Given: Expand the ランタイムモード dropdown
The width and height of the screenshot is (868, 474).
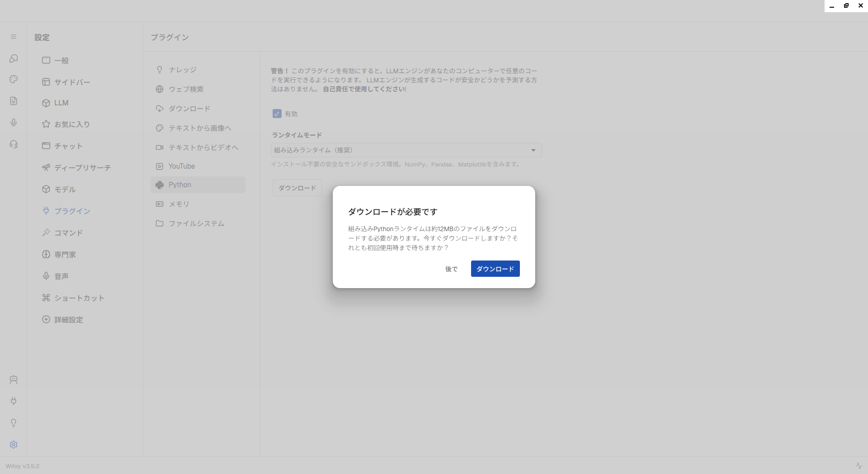Looking at the screenshot, I should pos(406,150).
